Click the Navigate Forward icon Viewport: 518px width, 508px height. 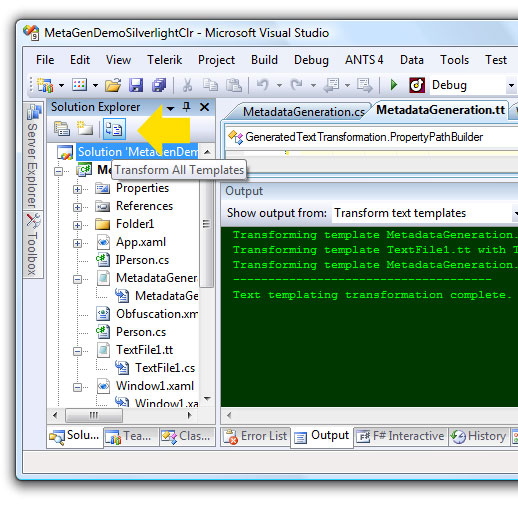coord(364,85)
